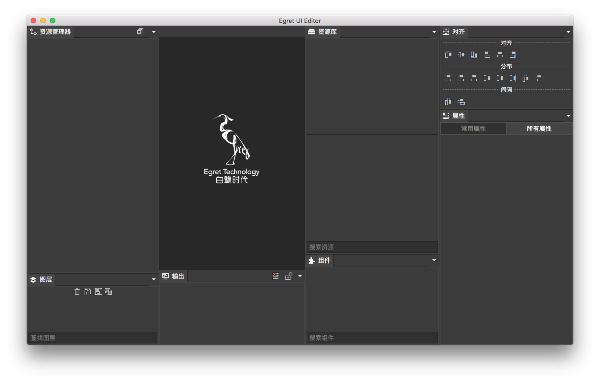Switch to the 所有属性 properties tab

(x=539, y=129)
